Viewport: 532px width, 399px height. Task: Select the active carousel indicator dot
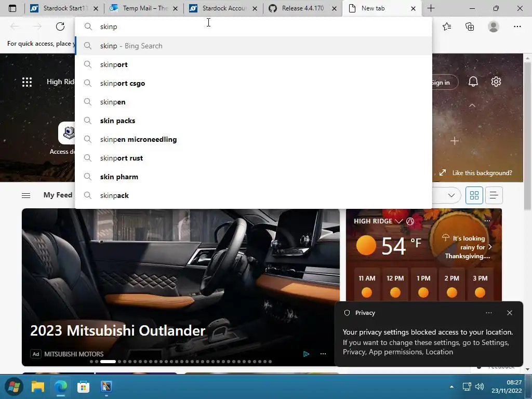click(108, 362)
